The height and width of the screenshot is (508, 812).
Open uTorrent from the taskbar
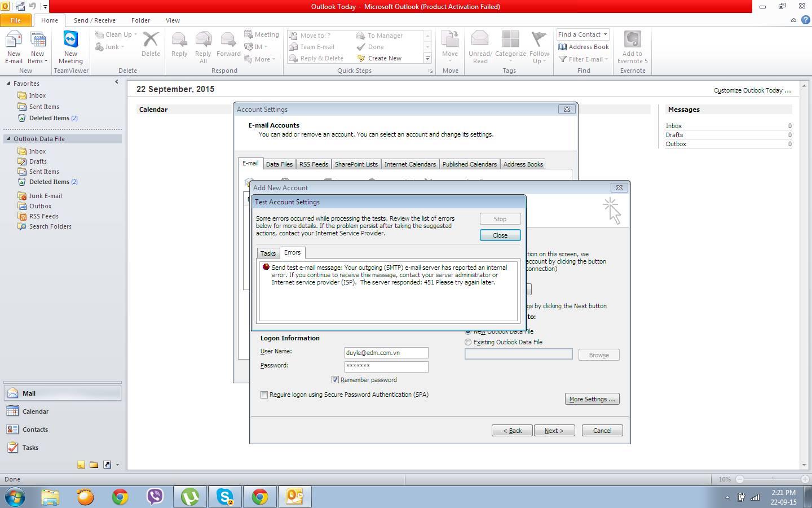(x=190, y=497)
